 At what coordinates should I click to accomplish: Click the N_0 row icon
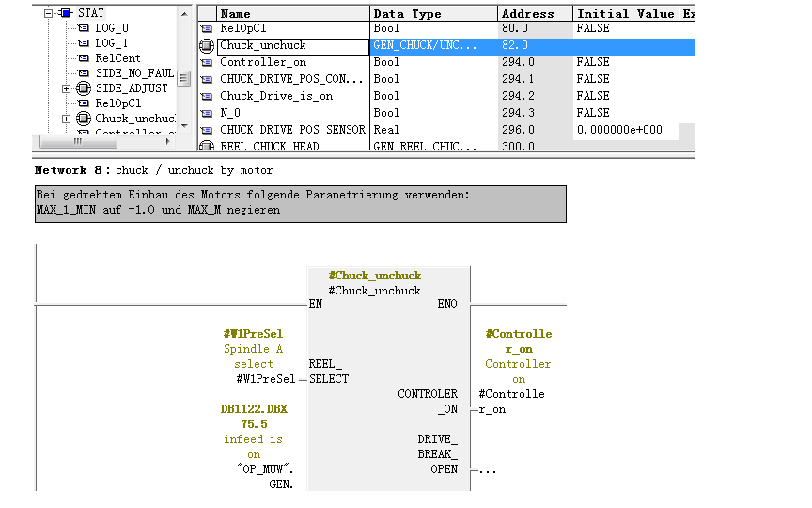click(207, 114)
